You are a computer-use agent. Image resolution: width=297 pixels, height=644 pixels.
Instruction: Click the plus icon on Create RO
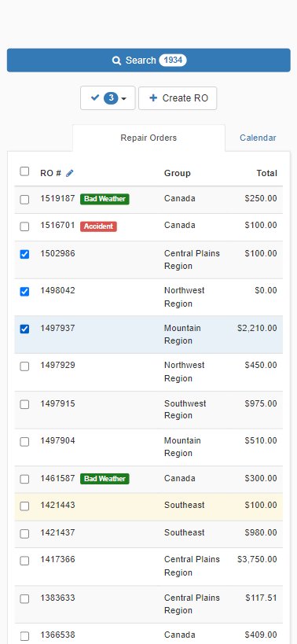tap(153, 98)
